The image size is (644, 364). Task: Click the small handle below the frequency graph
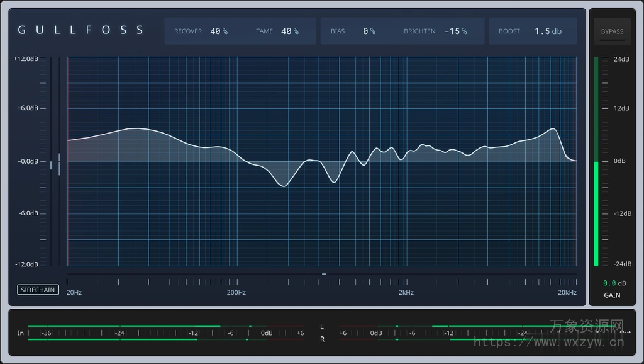tap(324, 274)
